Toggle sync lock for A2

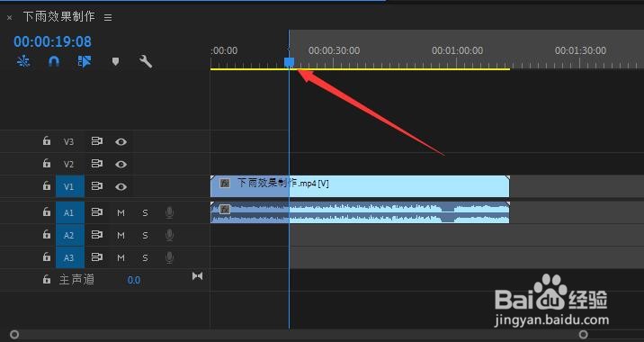[97, 235]
